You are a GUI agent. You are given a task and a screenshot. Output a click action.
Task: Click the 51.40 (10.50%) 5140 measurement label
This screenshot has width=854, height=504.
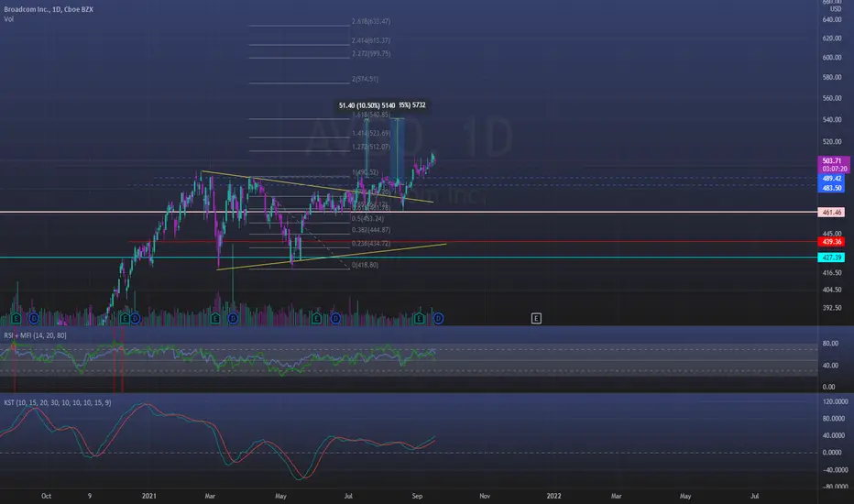[x=367, y=105]
